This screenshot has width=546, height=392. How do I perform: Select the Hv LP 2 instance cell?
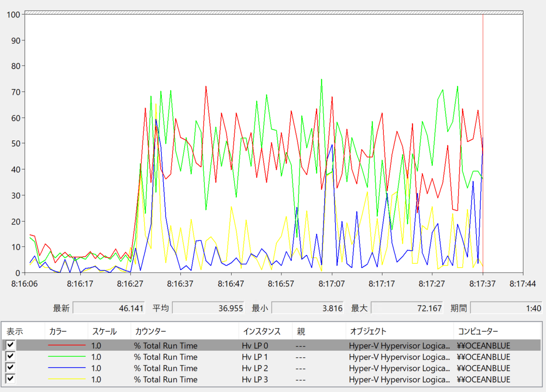tap(255, 368)
